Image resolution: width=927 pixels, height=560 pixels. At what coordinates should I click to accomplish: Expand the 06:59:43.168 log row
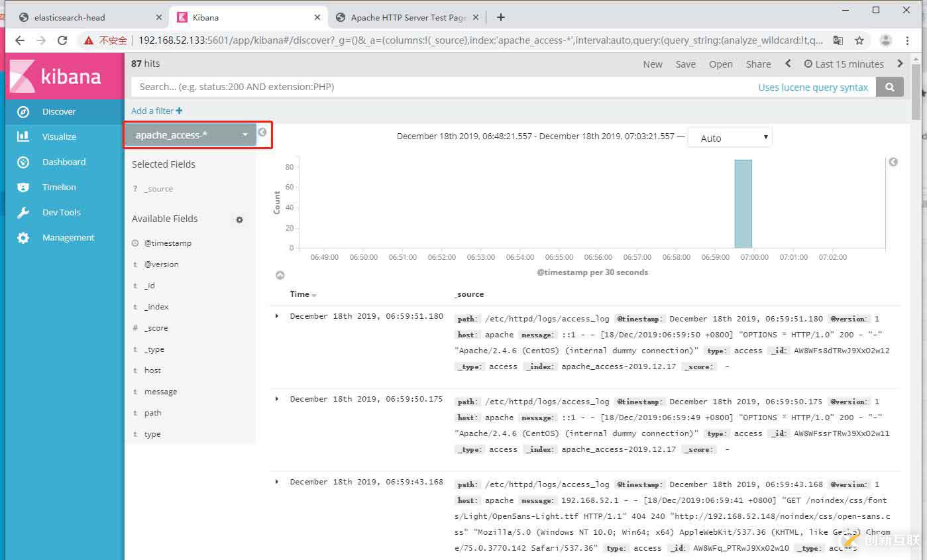point(277,482)
